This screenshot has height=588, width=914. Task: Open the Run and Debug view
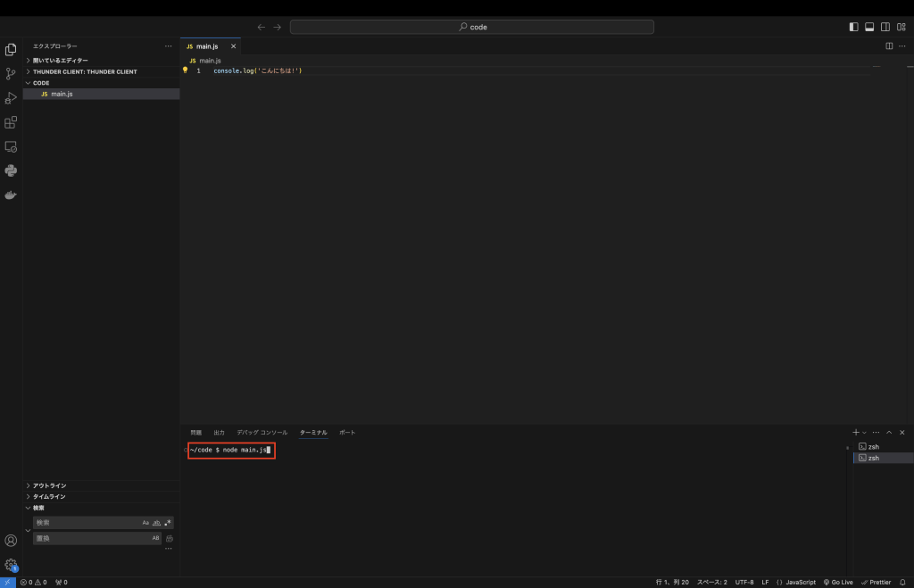(x=11, y=98)
